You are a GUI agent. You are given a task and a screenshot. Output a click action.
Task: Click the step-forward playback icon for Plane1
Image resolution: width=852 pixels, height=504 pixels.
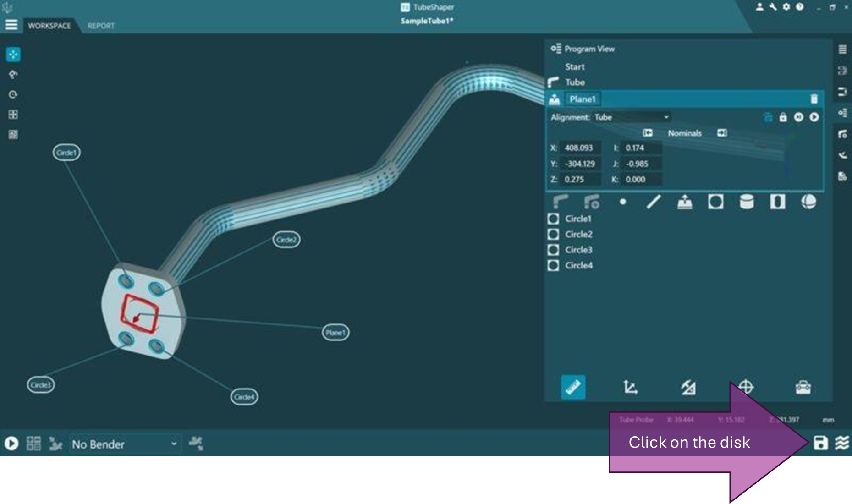[x=798, y=117]
